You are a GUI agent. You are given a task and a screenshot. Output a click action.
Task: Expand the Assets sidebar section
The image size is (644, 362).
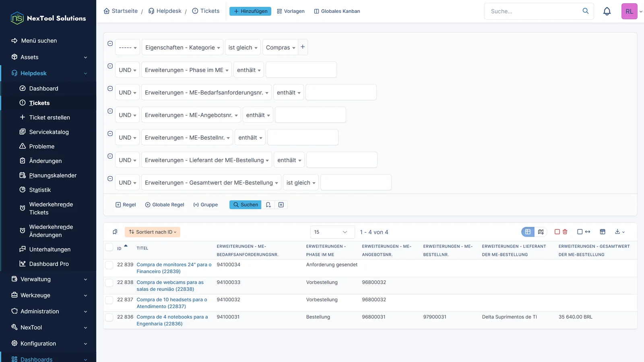click(x=48, y=57)
